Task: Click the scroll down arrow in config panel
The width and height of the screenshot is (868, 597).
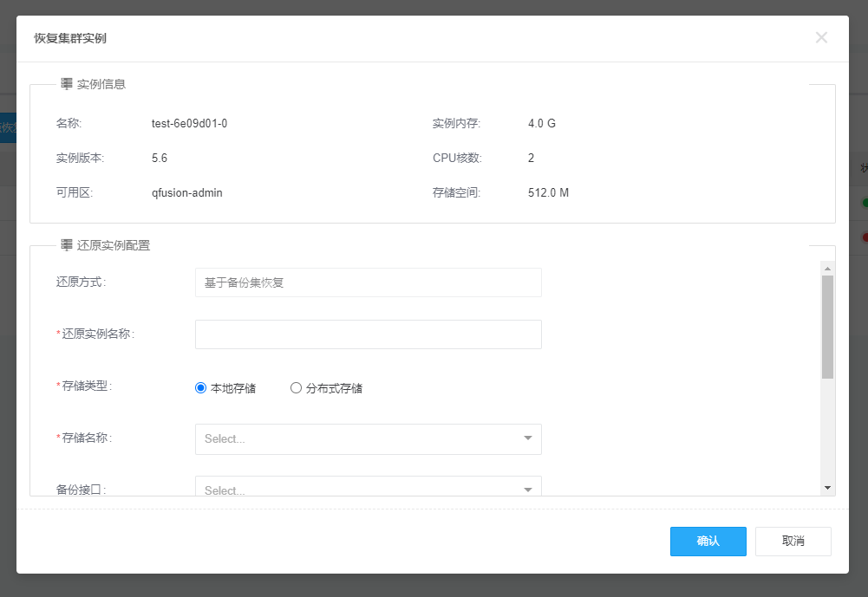Action: (827, 488)
